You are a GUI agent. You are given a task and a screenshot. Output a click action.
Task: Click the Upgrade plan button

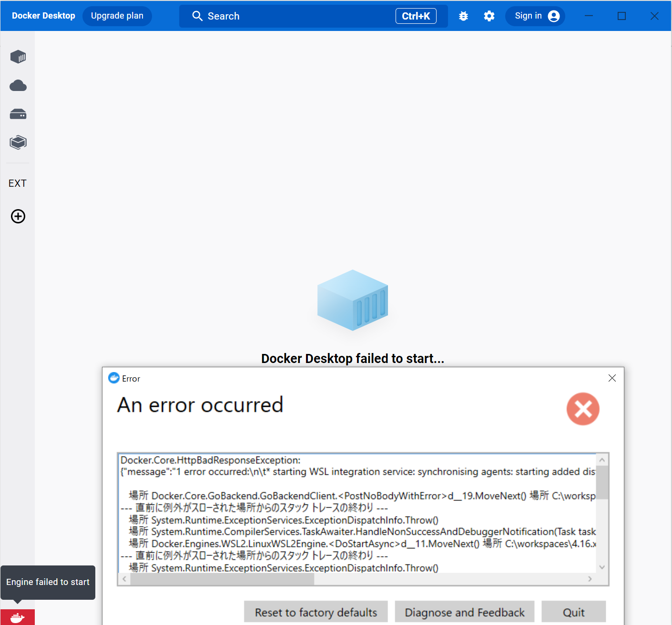117,16
